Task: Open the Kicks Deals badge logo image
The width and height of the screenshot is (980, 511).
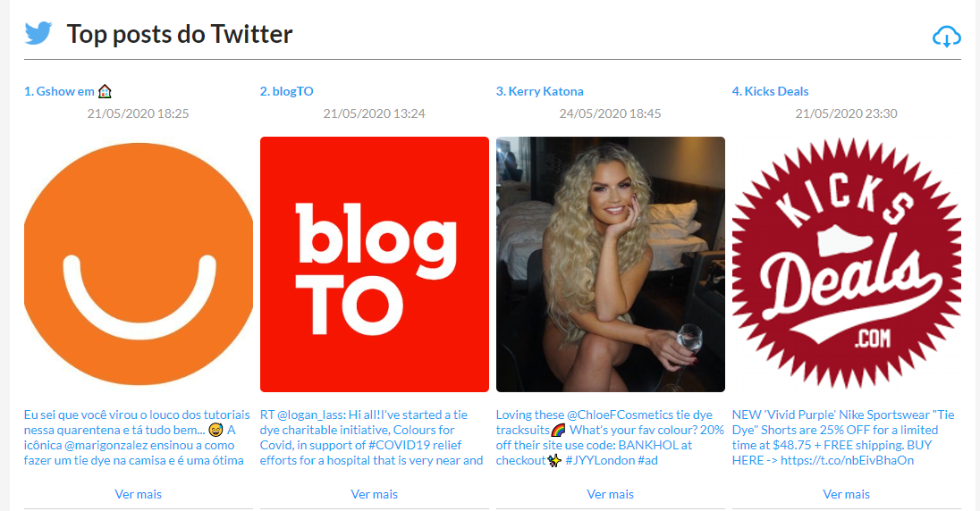Action: pyautogui.click(x=846, y=264)
